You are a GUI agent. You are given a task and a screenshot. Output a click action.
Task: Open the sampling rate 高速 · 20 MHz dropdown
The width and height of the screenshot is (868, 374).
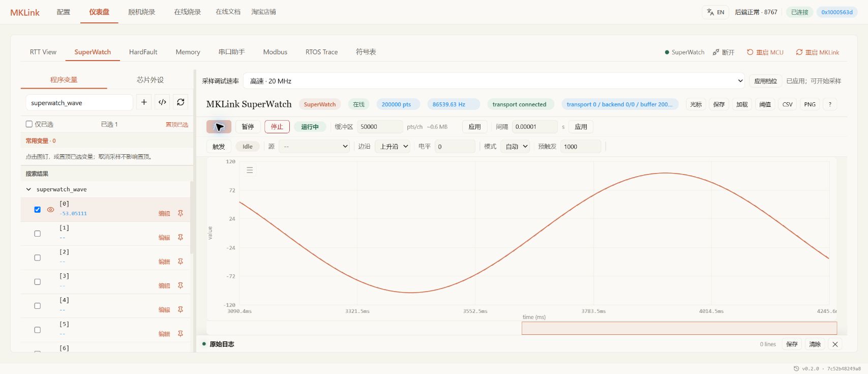click(494, 81)
